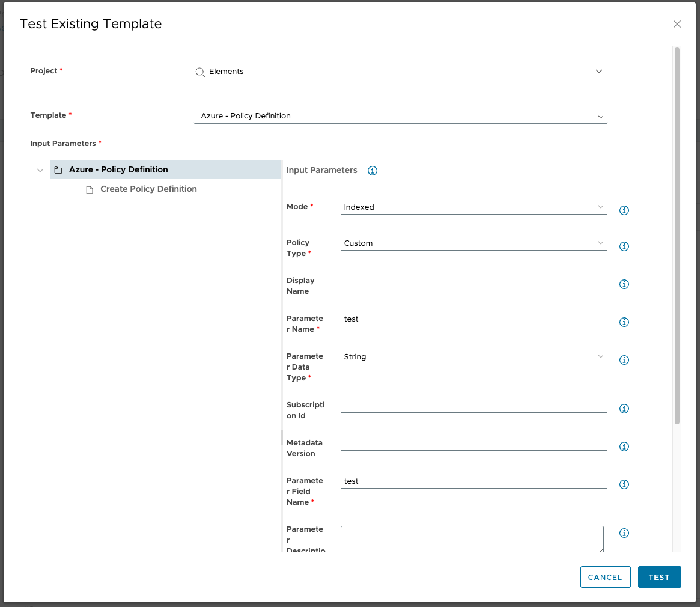
Task: Click the info icon beside Mode field
Action: tap(624, 210)
